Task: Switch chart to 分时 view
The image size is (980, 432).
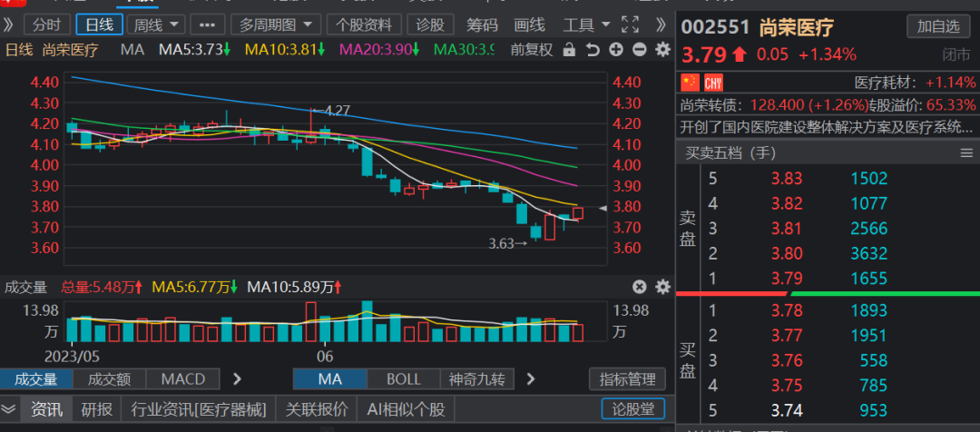Action: click(45, 25)
